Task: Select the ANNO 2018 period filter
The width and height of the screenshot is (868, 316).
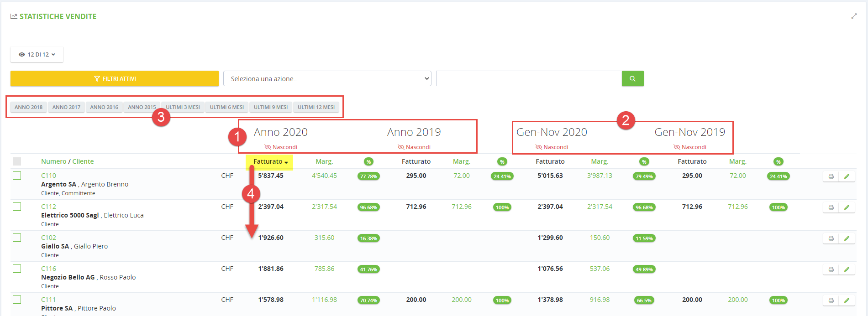Action: tap(28, 107)
